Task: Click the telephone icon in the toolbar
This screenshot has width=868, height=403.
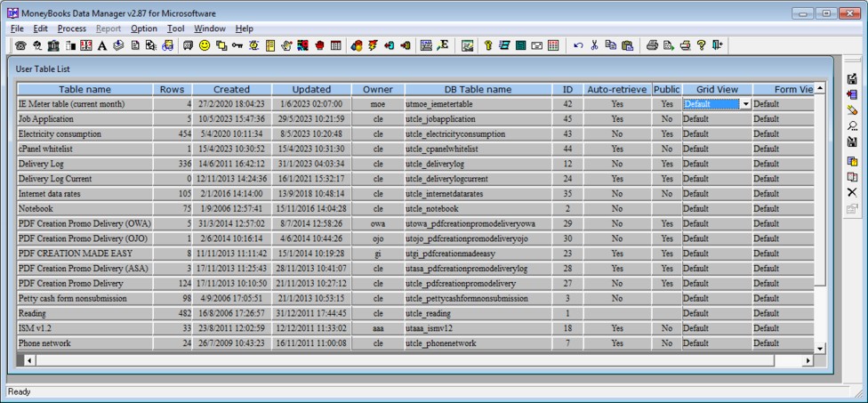Action: pyautogui.click(x=20, y=45)
